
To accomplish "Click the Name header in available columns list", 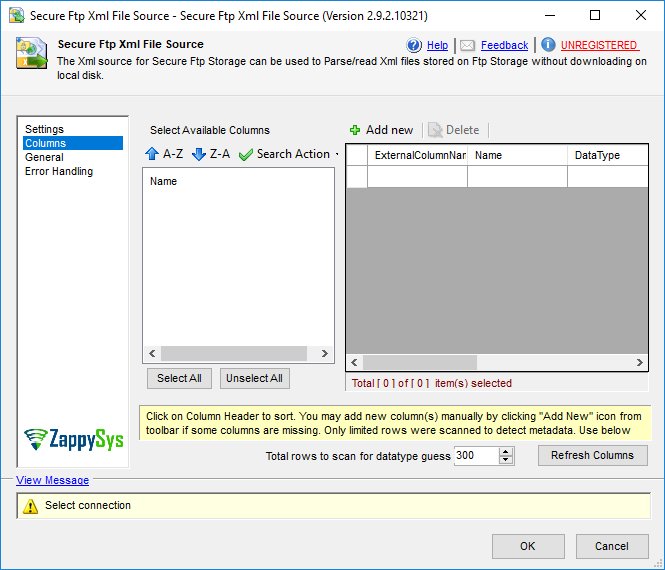I will (163, 181).
